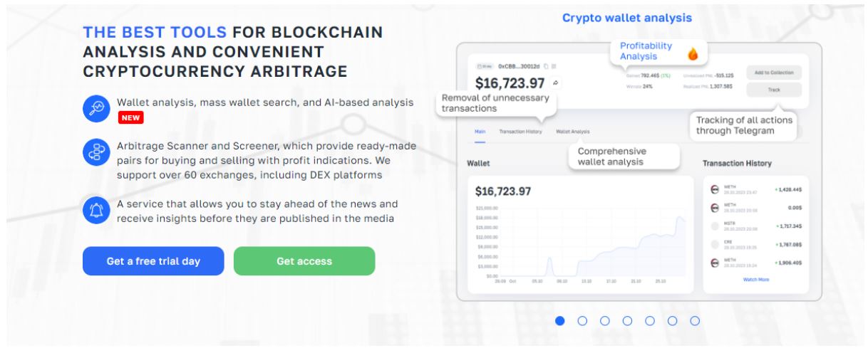Click the green Get access button

(x=304, y=261)
